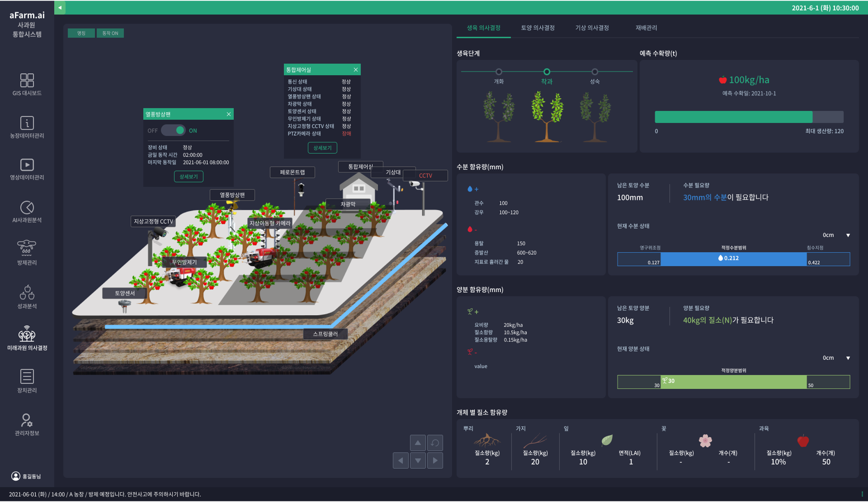Toggle 동작 ON label filter

point(110,33)
